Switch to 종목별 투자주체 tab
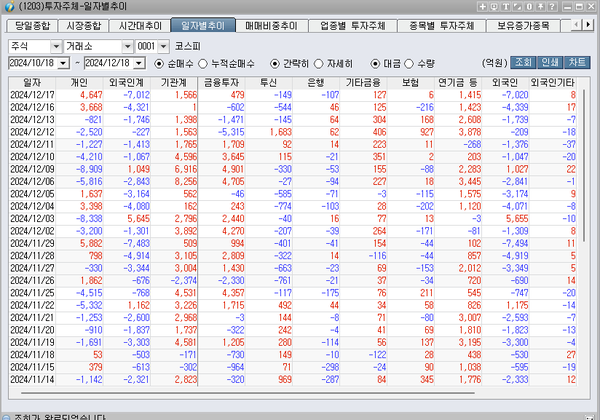 click(x=442, y=26)
